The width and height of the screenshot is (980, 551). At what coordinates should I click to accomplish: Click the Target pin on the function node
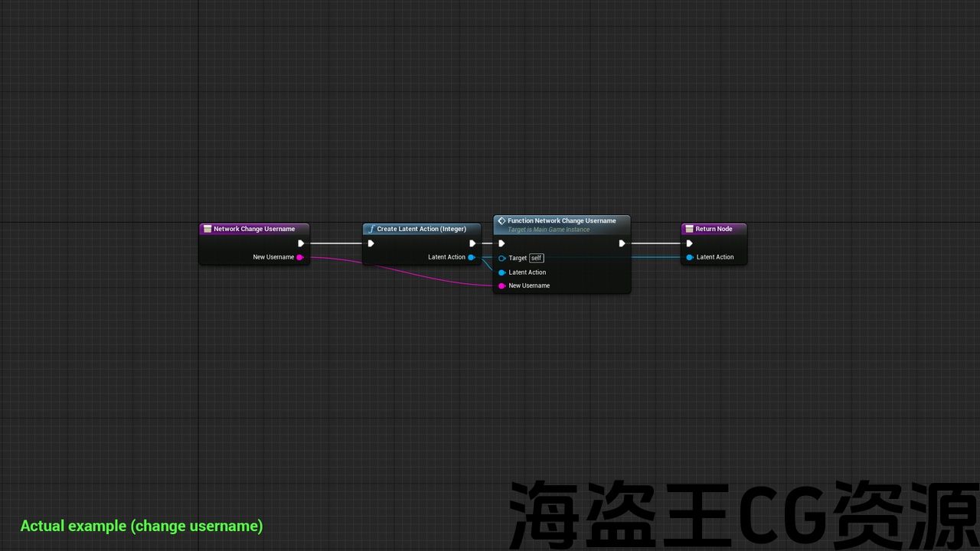pyautogui.click(x=502, y=258)
